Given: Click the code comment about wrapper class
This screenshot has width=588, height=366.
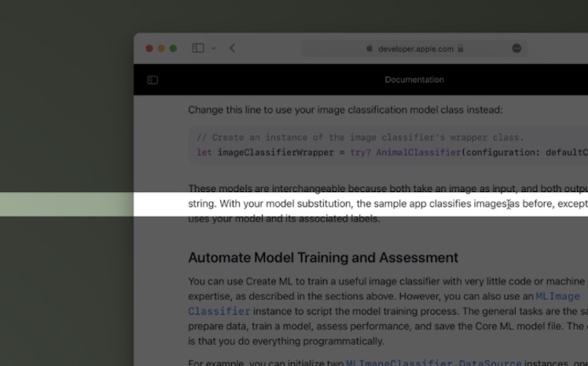Looking at the screenshot, I should pyautogui.click(x=359, y=137).
